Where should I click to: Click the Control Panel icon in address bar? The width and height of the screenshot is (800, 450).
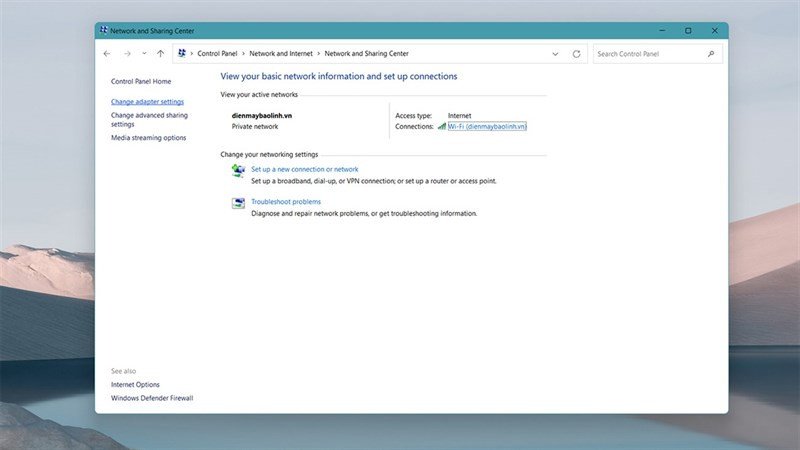click(182, 53)
